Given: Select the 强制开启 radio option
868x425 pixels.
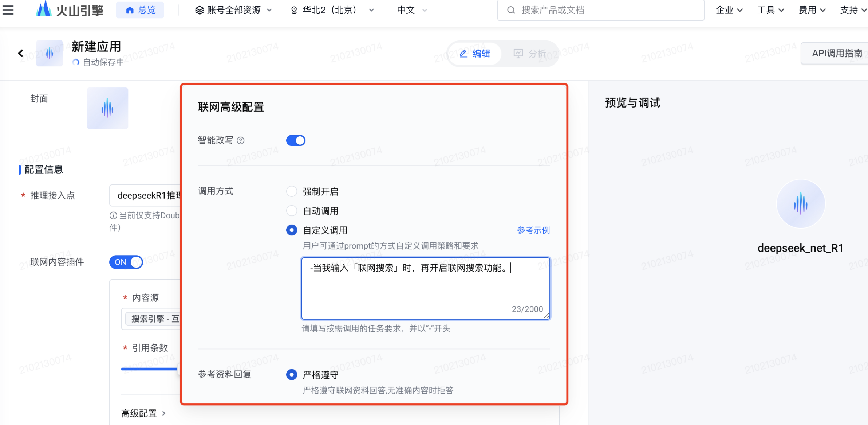Looking at the screenshot, I should pos(292,191).
